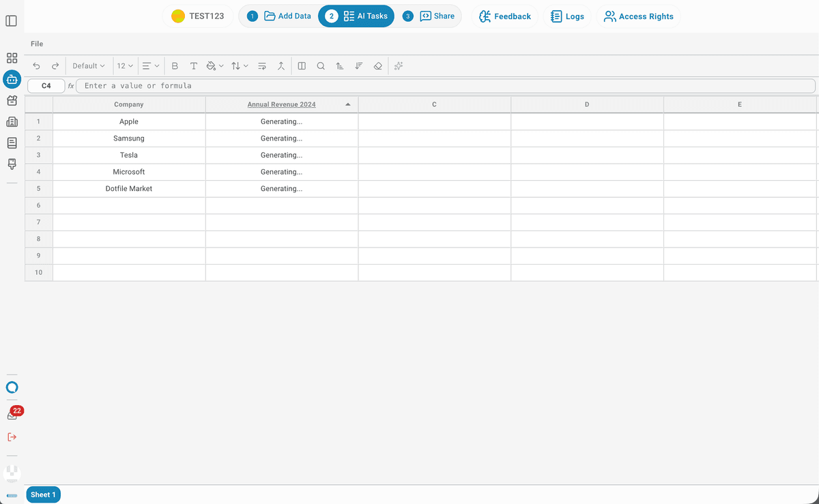Toggle text wrap icon

262,66
